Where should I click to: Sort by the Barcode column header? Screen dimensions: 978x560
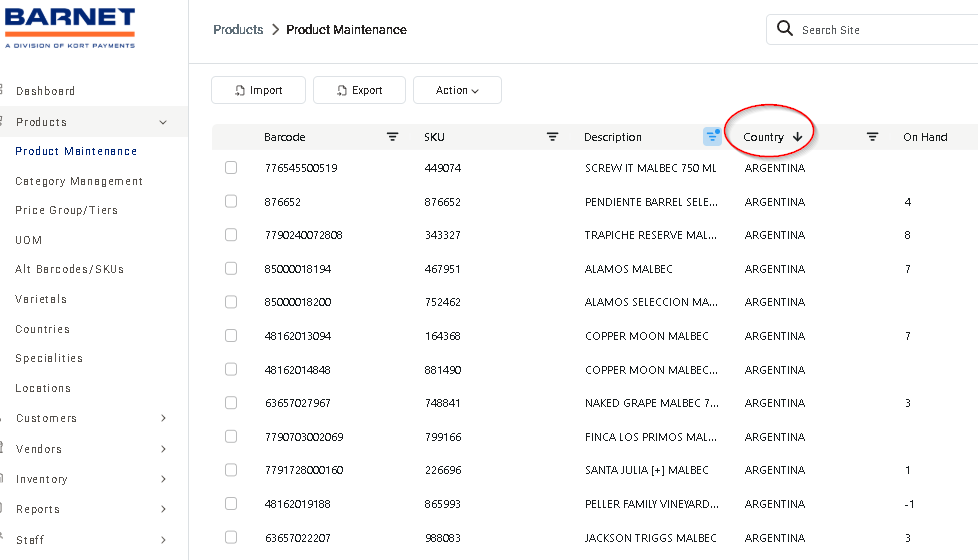click(x=284, y=137)
